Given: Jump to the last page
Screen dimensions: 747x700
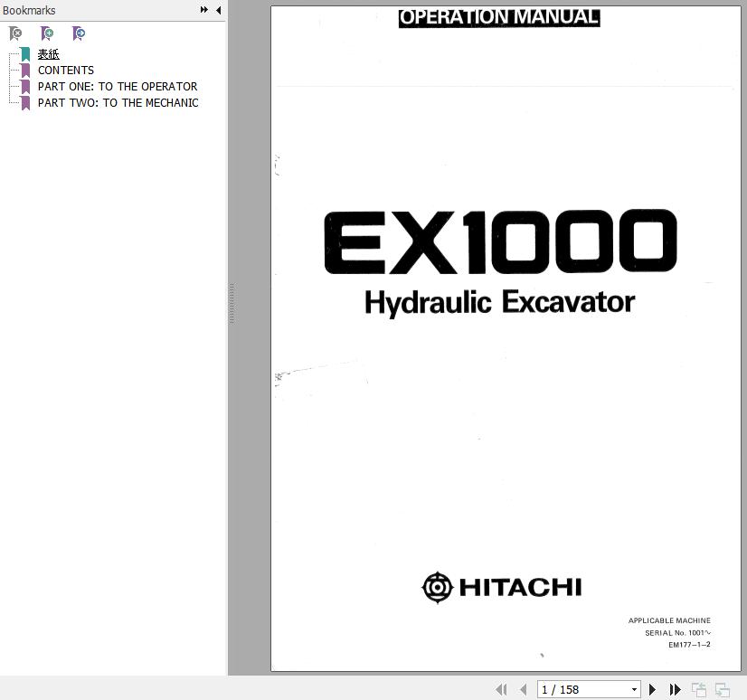Looking at the screenshot, I should click(x=675, y=689).
